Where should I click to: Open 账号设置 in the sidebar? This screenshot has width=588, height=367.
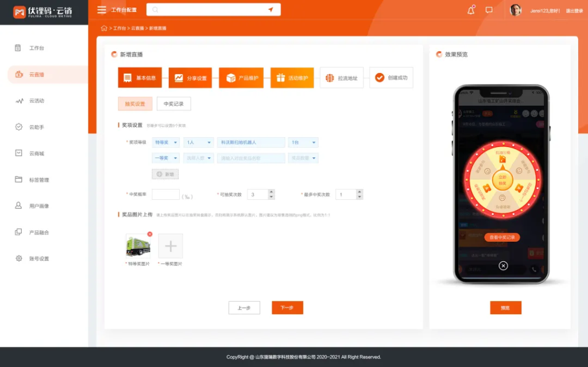[x=39, y=259]
